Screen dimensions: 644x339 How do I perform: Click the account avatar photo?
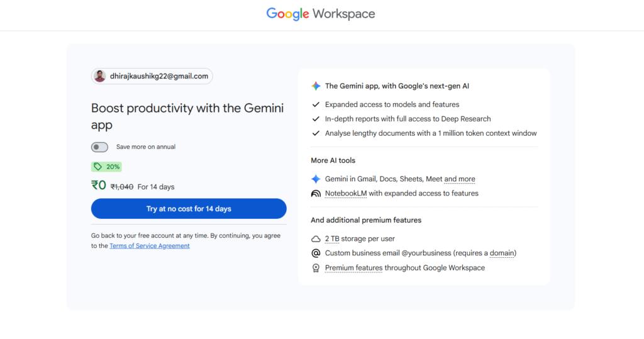coord(100,76)
